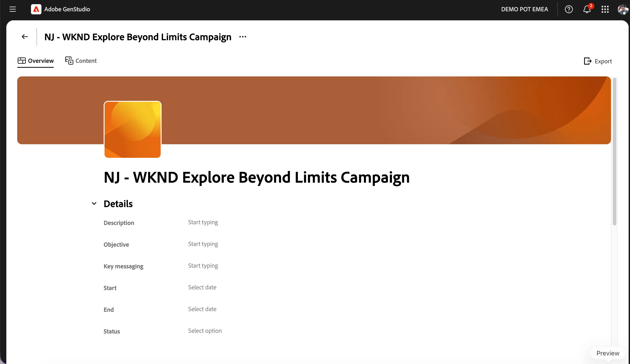The height and width of the screenshot is (364, 630).
Task: Click the vertical scrollbar thumb
Action: click(x=615, y=151)
